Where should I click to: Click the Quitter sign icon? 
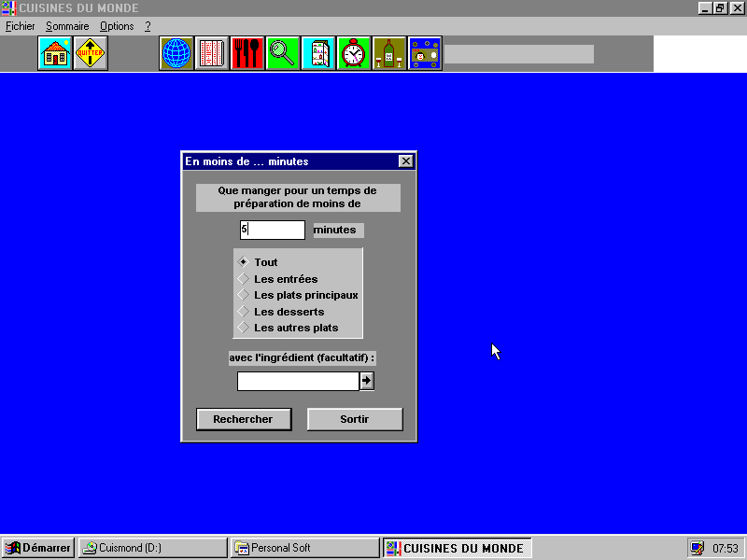coord(91,53)
